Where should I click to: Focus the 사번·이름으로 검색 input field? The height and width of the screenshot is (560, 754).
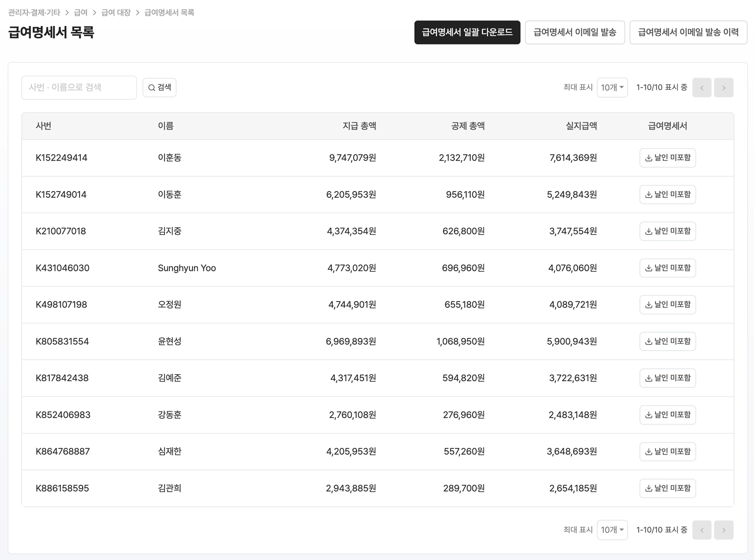[x=79, y=87]
